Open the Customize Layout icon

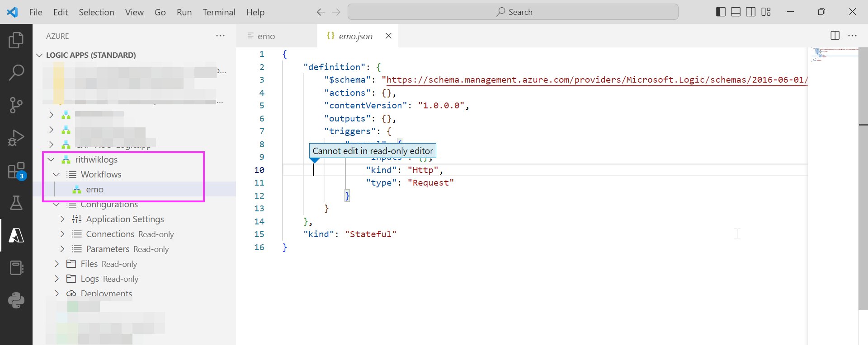coord(766,12)
